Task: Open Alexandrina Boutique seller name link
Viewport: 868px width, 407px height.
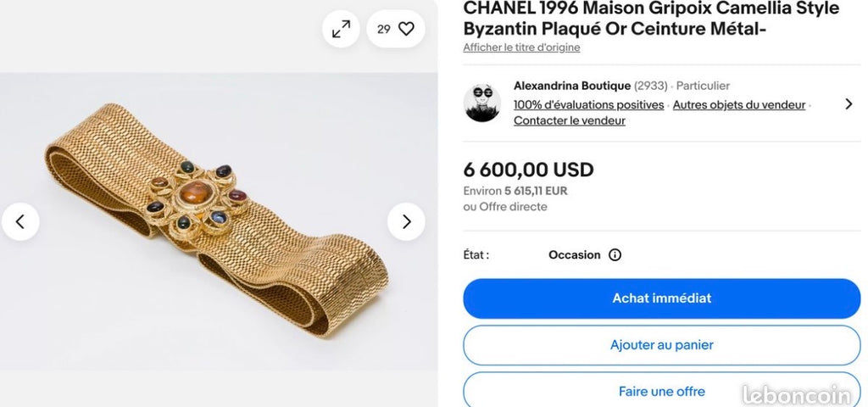Action: tap(572, 86)
